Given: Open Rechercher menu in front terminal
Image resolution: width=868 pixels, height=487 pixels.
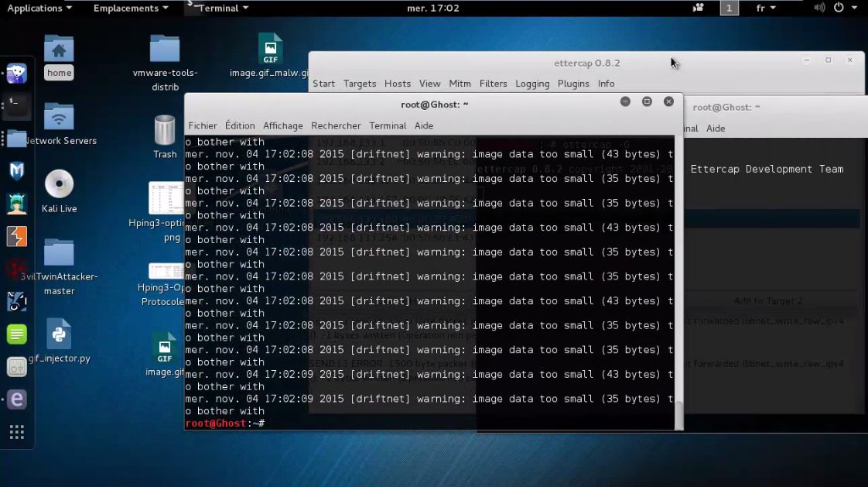Looking at the screenshot, I should 336,125.
